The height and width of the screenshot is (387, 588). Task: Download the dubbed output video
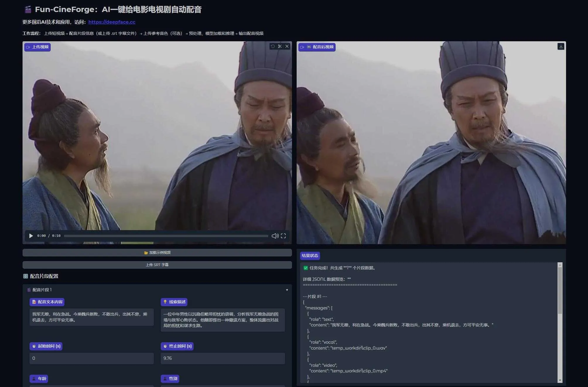pyautogui.click(x=561, y=46)
